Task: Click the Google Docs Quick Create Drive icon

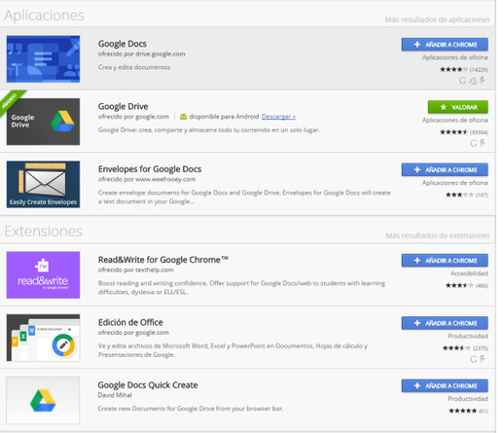Action: (43, 400)
